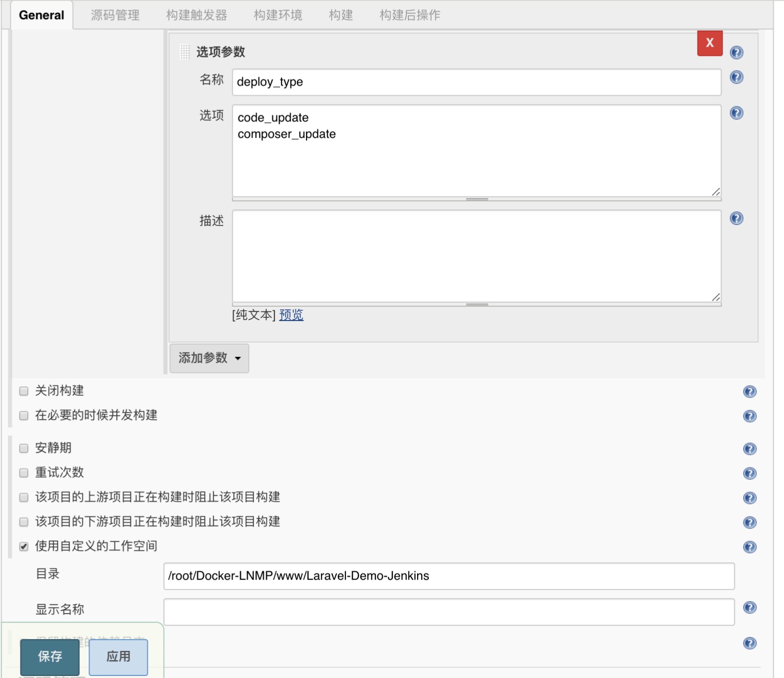This screenshot has height=678, width=784.
Task: Click the resize bar below 描述 textarea
Action: (476, 305)
